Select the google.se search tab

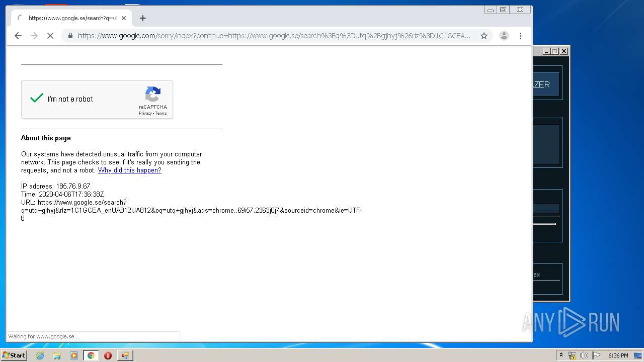(x=71, y=18)
